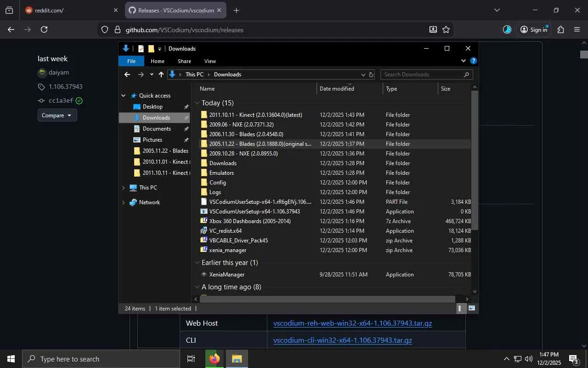Click the Back arrow in File Explorer
Image resolution: width=588 pixels, height=368 pixels.
click(x=127, y=75)
